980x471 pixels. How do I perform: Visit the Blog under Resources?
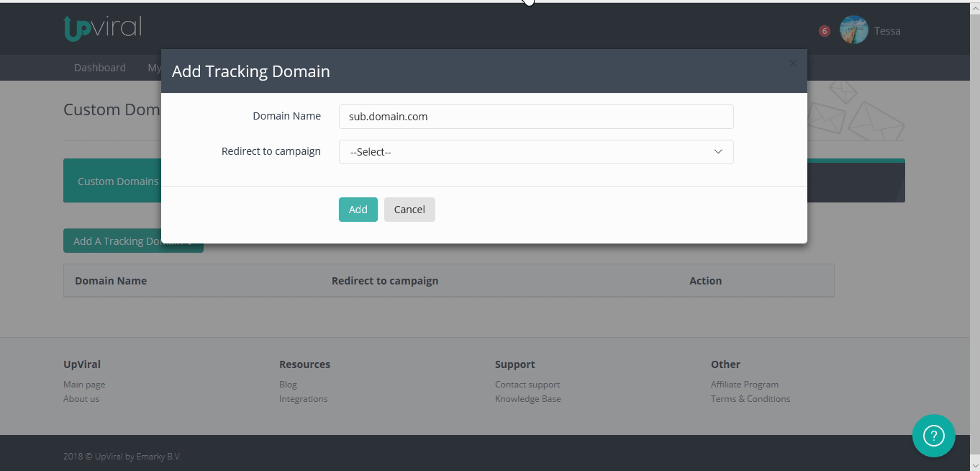[287, 384]
